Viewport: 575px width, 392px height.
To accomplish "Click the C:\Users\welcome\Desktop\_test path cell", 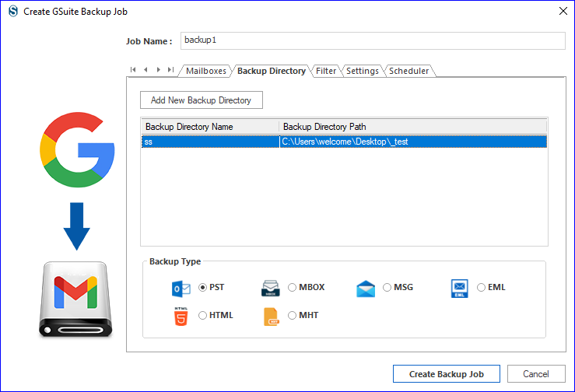I will (x=413, y=142).
